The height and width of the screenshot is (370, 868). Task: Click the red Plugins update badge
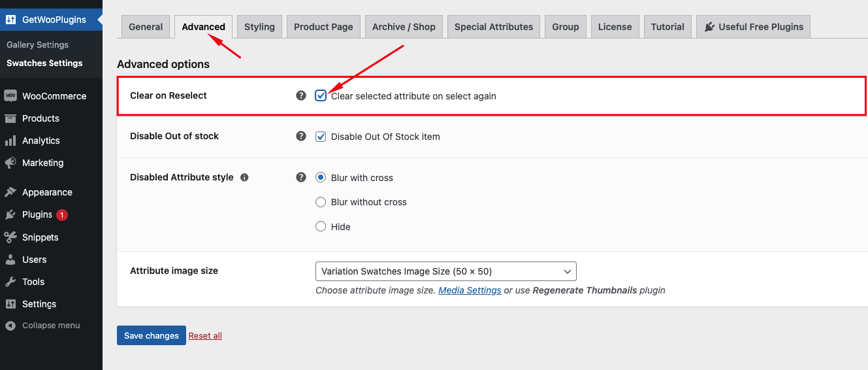point(62,214)
